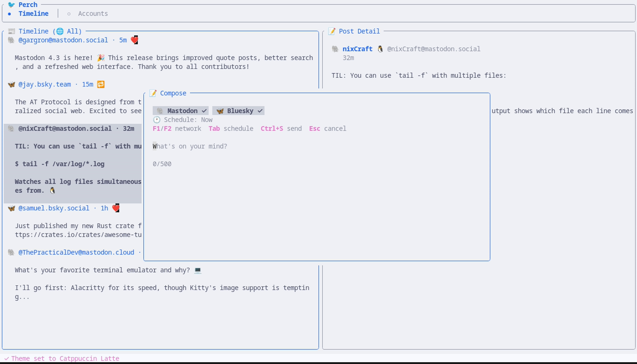This screenshot has height=364, width=637.
Task: Click the Mastodon chip checkmark
Action: point(204,111)
